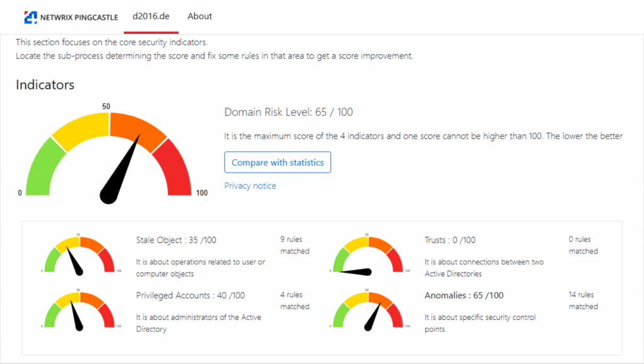Click the Trusts : 0 /100 title
Screen dimensions: 644x364
click(450, 240)
